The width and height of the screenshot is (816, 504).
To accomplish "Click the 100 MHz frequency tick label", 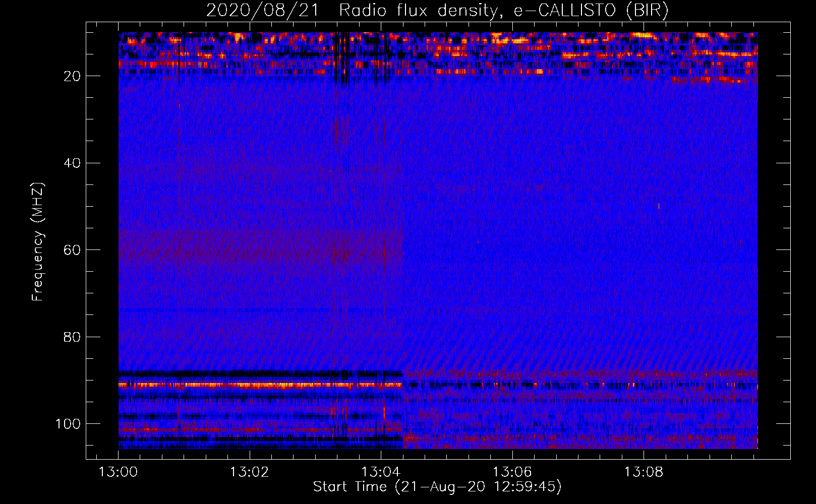I will (68, 424).
